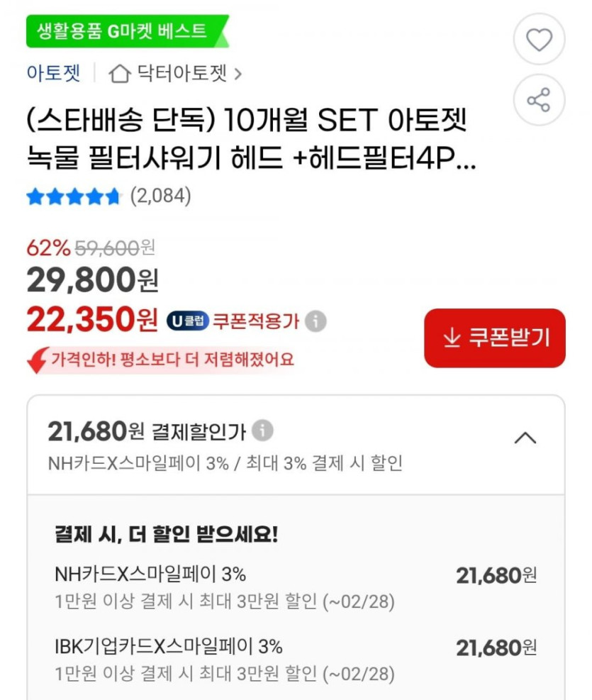Tap the blue star rating

(74, 196)
